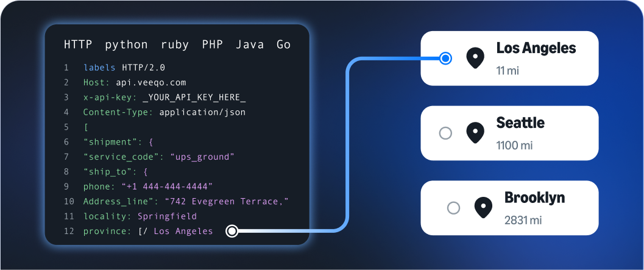
Task: Select the Seattle radio button
Action: click(445, 133)
